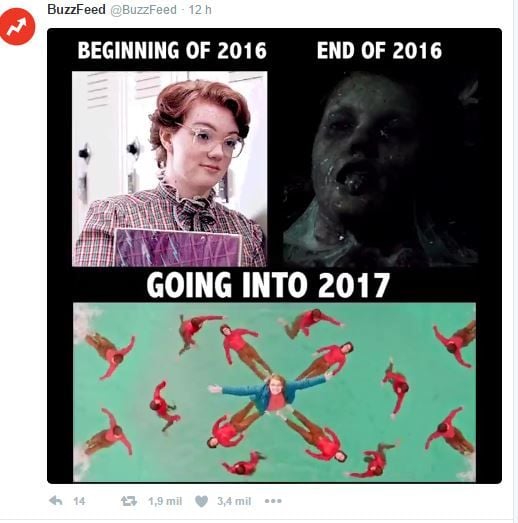The image size is (518, 523).
Task: Click the BEGINNING OF 2016 caption text
Action: tap(172, 50)
